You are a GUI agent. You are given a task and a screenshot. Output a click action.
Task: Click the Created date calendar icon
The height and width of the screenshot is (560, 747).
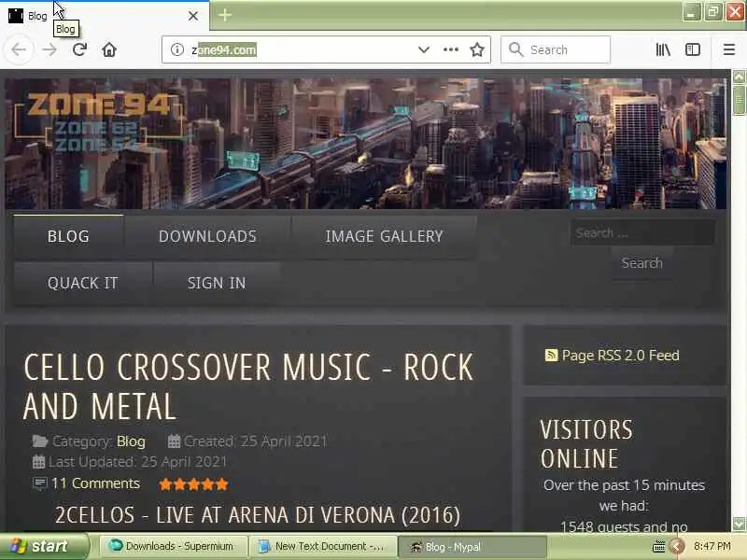point(174,441)
